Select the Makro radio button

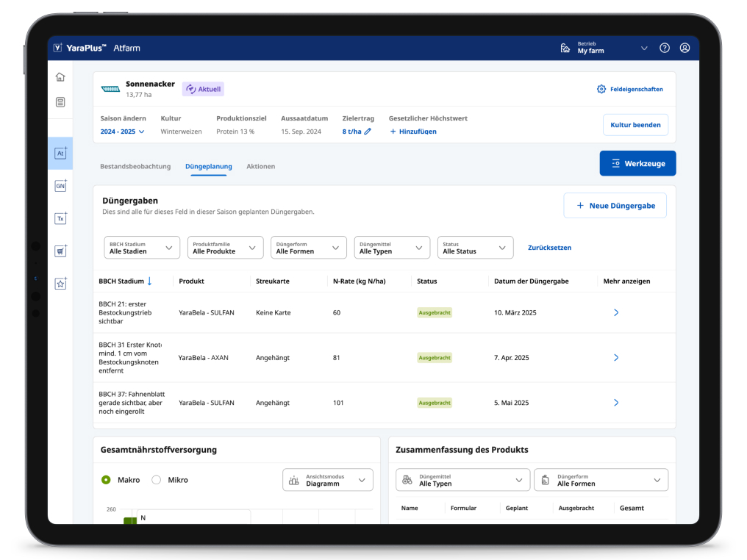[x=106, y=480]
